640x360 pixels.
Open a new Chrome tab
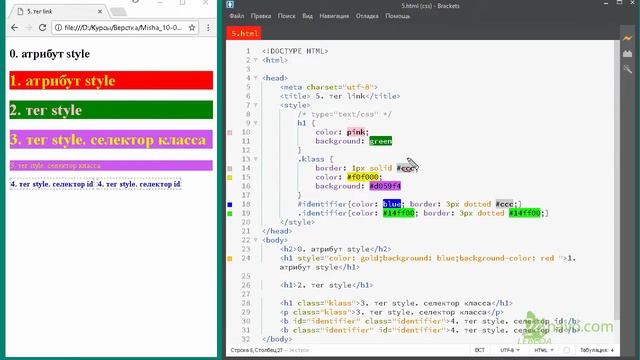(x=118, y=12)
